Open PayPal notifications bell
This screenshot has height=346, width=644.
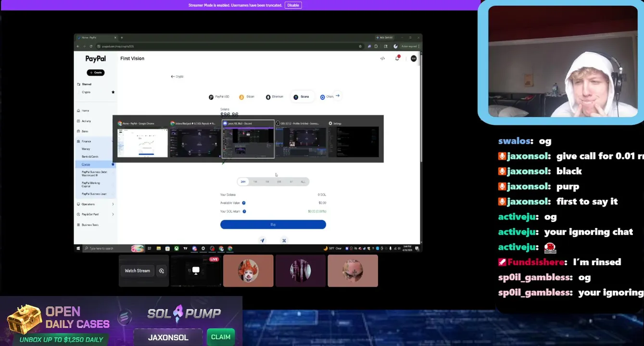tap(397, 59)
